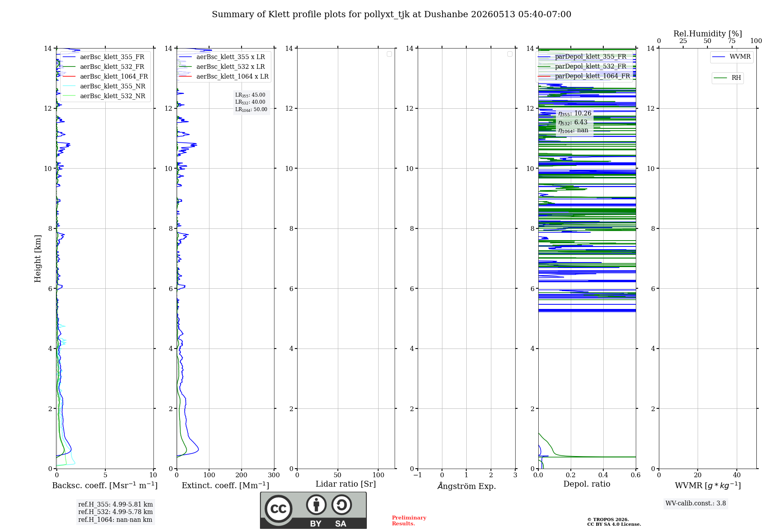The image size is (783, 532).
Task: Click tick label −1 on Ångström Exp. axis
Action: coord(418,475)
